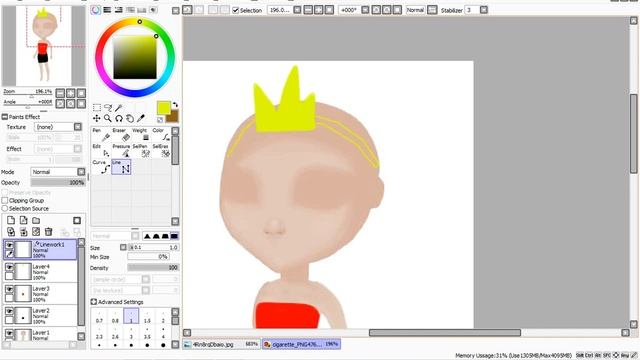Hide Layer4 using its eye icon
The height and width of the screenshot is (360, 640).
(9, 267)
